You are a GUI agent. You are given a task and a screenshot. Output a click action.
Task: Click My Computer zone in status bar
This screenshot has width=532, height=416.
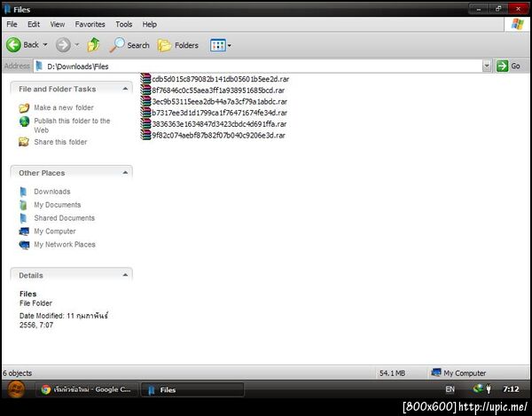[458, 373]
